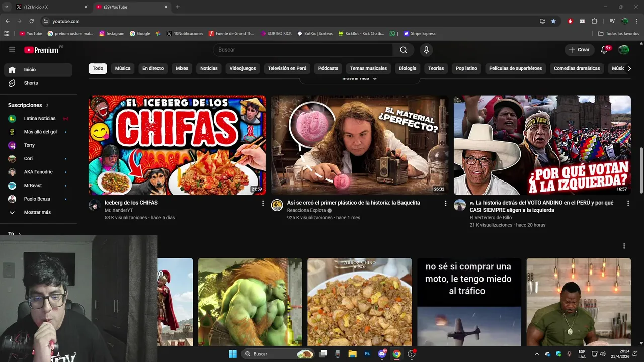Select the Pódcasts chip

[x=328, y=68]
